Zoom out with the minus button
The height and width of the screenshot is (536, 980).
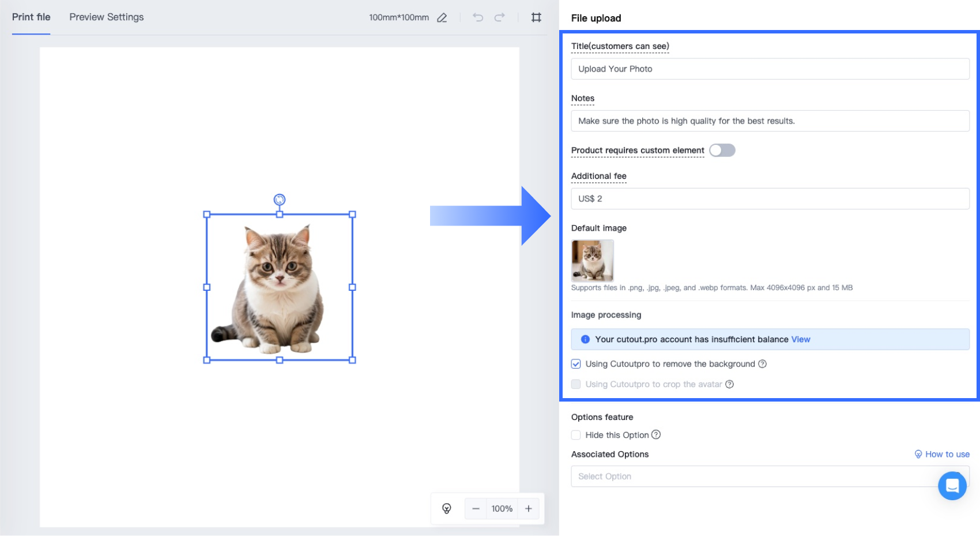pyautogui.click(x=476, y=508)
